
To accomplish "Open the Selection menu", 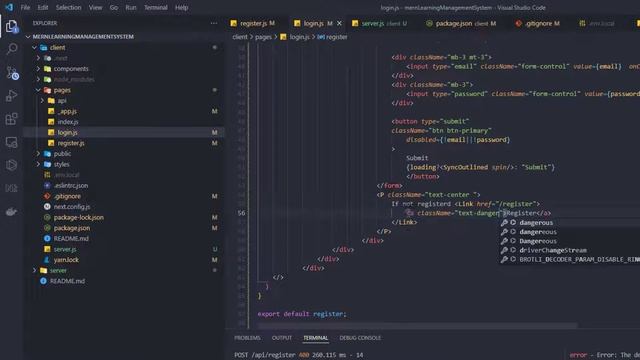I will pyautogui.click(x=68, y=7).
